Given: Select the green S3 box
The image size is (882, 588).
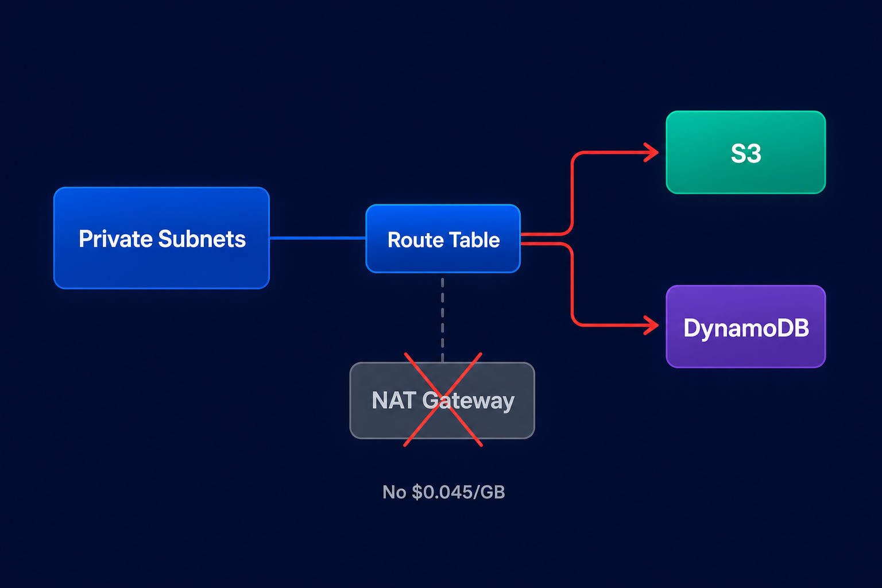Looking at the screenshot, I should point(746,152).
